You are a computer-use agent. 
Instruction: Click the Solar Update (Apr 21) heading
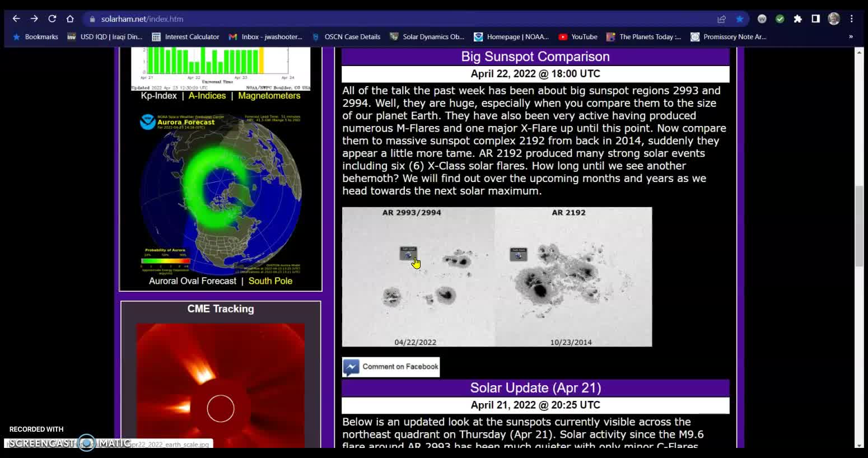(x=535, y=388)
